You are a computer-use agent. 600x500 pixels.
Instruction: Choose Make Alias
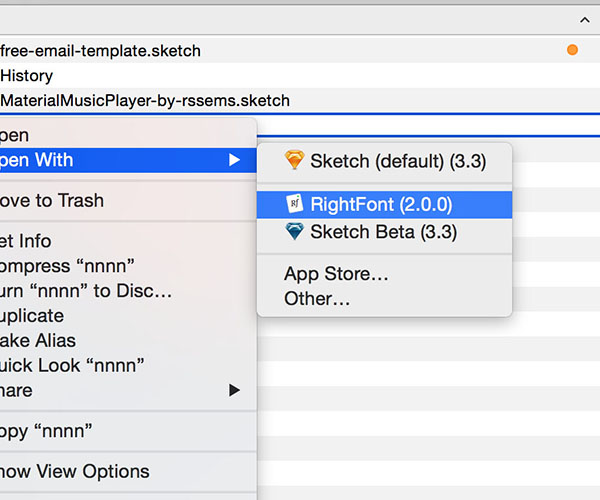[128, 340]
